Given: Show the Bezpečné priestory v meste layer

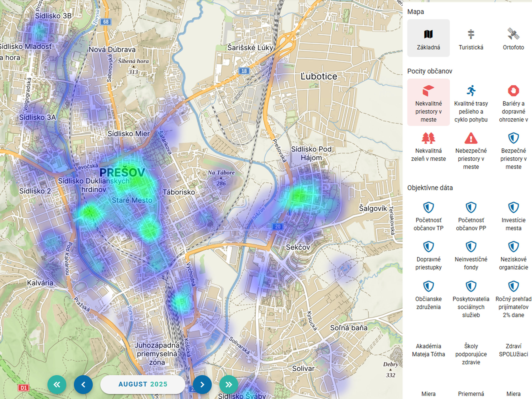Looking at the screenshot, I should point(513,151).
